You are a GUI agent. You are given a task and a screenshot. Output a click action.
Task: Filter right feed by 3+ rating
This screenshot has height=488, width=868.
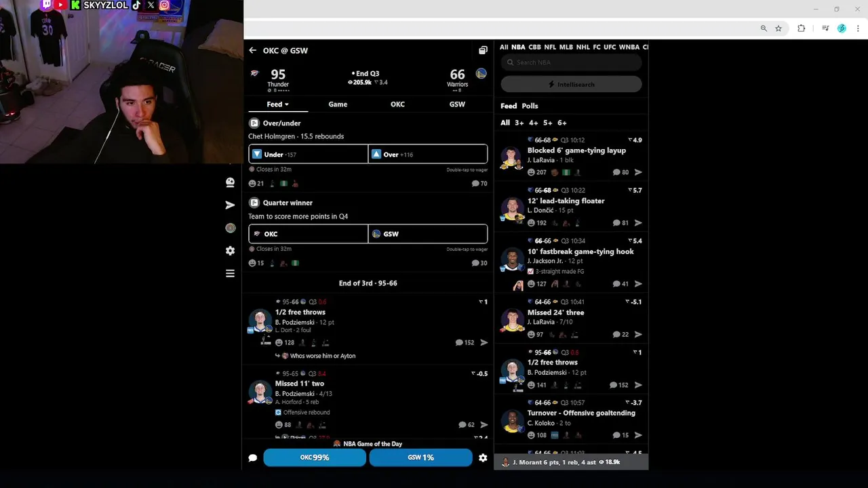pos(519,123)
